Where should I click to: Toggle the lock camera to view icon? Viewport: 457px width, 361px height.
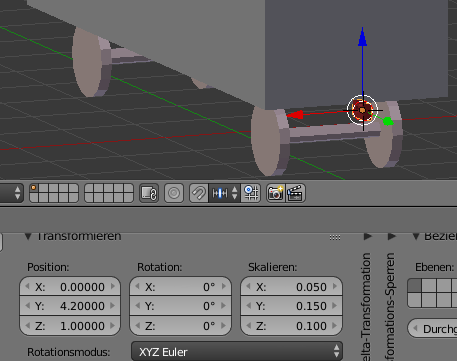pos(149,193)
